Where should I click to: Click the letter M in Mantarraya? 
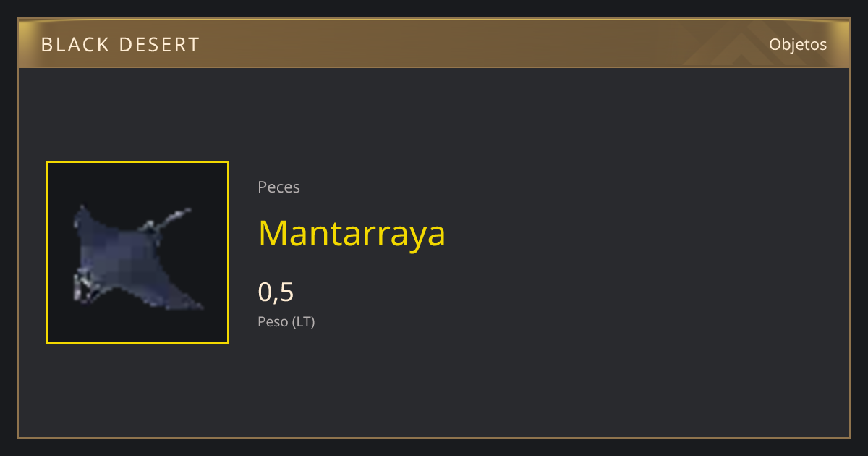272,233
